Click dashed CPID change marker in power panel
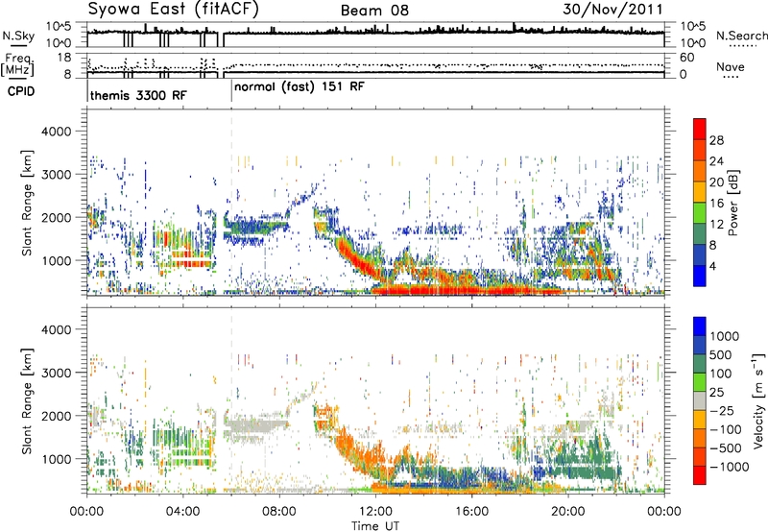768x532 pixels. (231, 203)
